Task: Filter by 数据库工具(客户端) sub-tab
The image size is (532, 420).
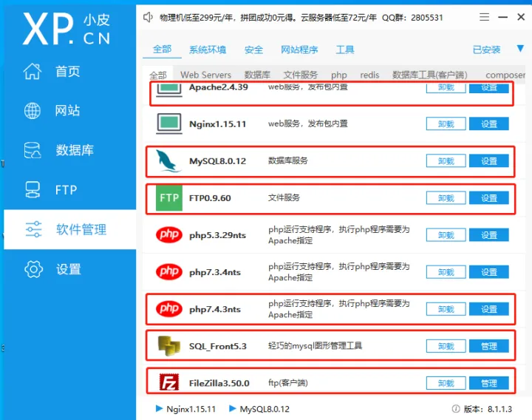Action: [x=430, y=75]
